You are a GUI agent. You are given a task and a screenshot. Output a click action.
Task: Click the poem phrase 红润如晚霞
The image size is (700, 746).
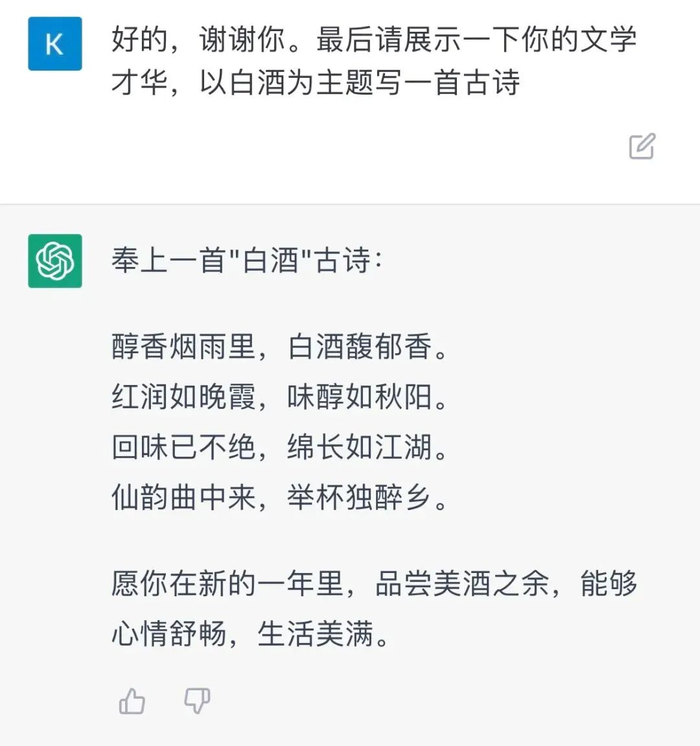coord(183,397)
